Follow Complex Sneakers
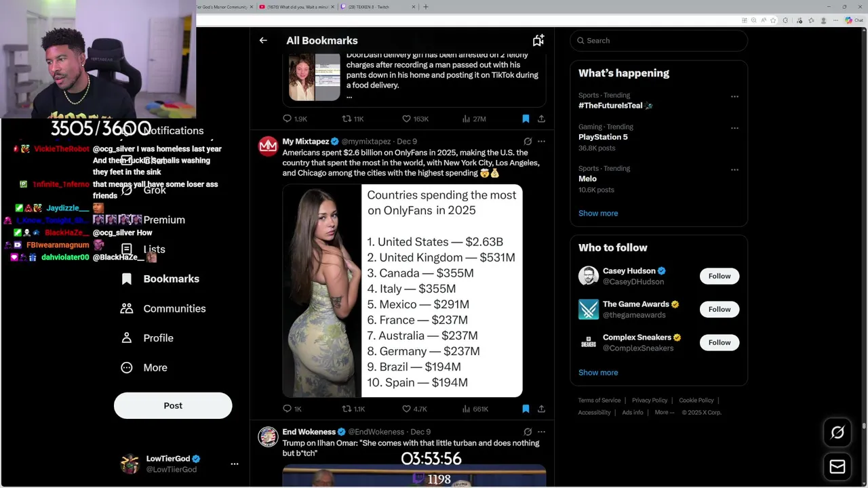This screenshot has height=488, width=868. click(719, 342)
